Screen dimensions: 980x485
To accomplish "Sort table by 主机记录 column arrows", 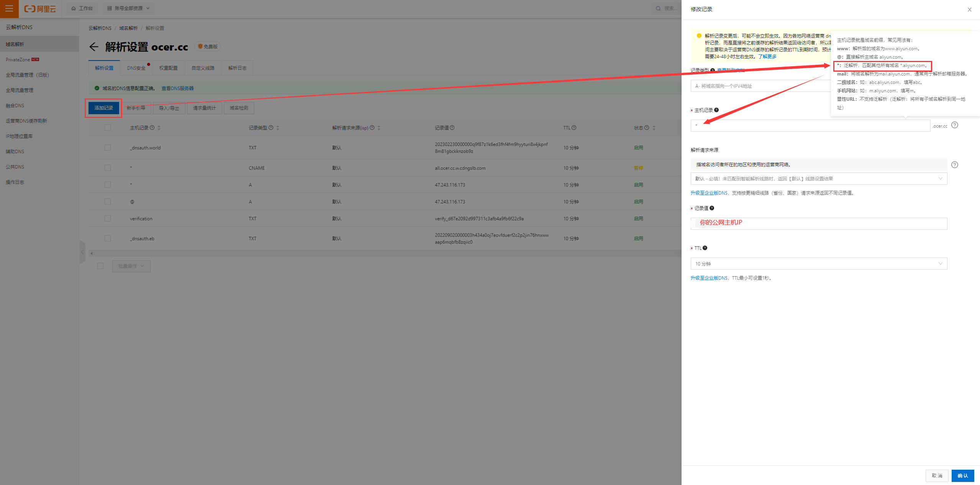I will [x=159, y=128].
